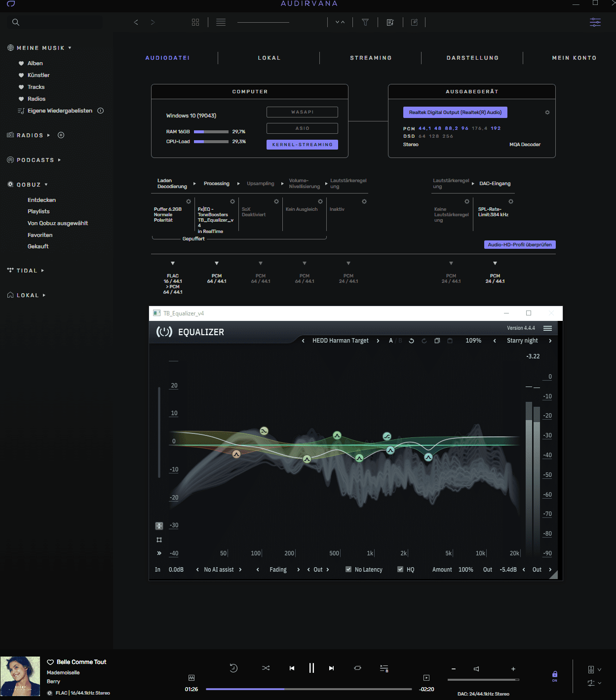Go to the previous track
The width and height of the screenshot is (616, 700).
tap(292, 668)
